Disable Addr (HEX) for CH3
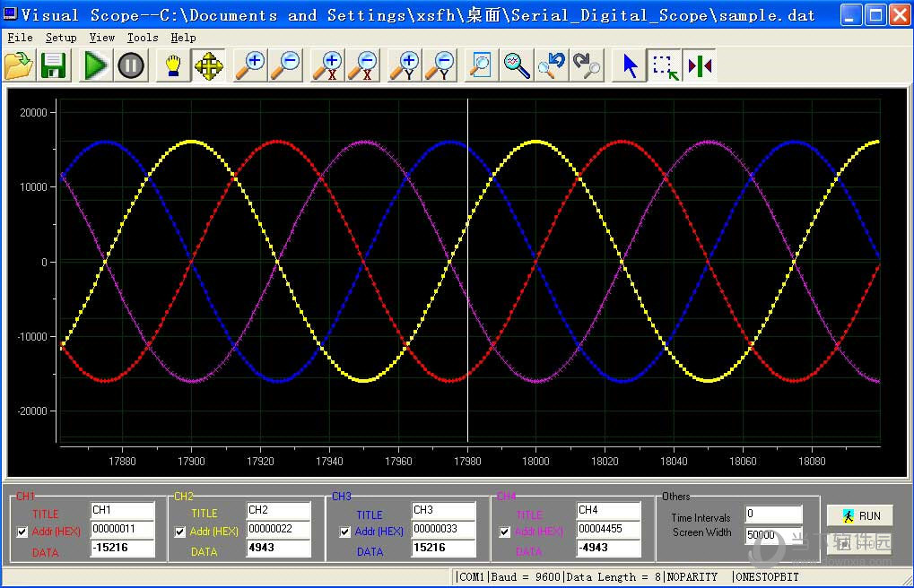The width and height of the screenshot is (914, 588). coord(344,531)
